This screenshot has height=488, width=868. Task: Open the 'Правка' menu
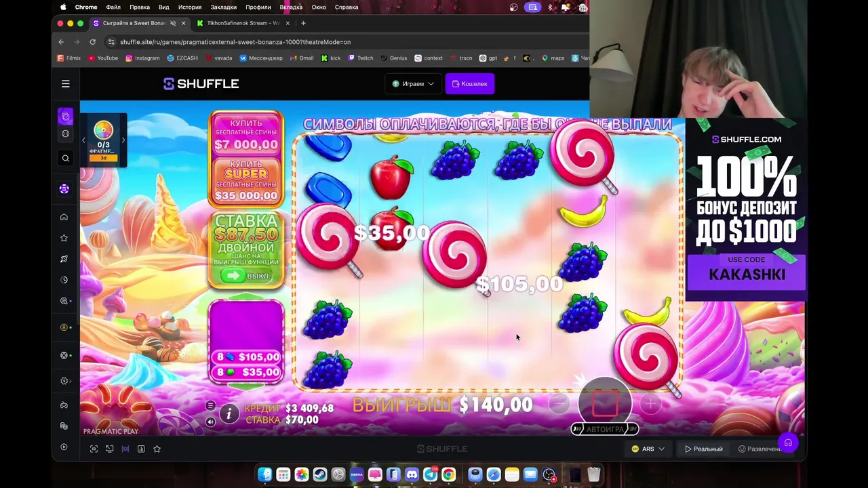click(x=140, y=7)
